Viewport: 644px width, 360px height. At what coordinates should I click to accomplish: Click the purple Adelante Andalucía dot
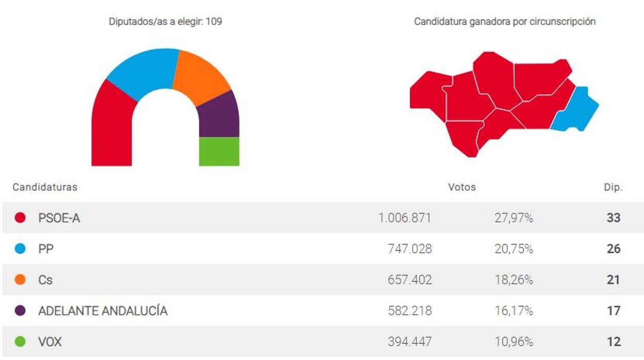coord(21,311)
